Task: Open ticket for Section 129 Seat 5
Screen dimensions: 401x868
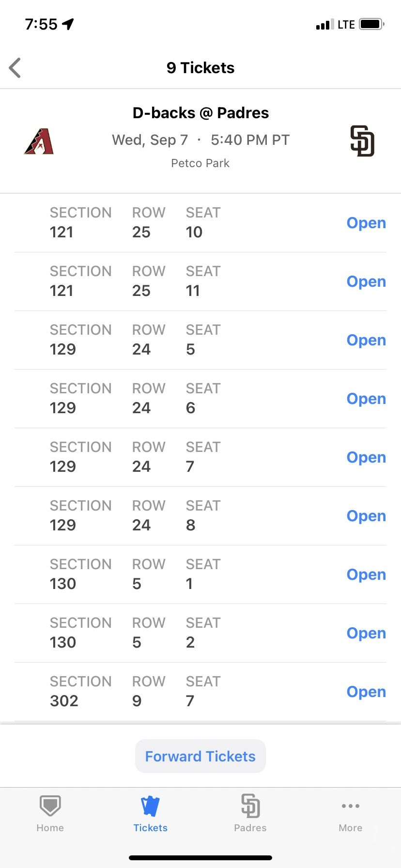Action: 366,340
